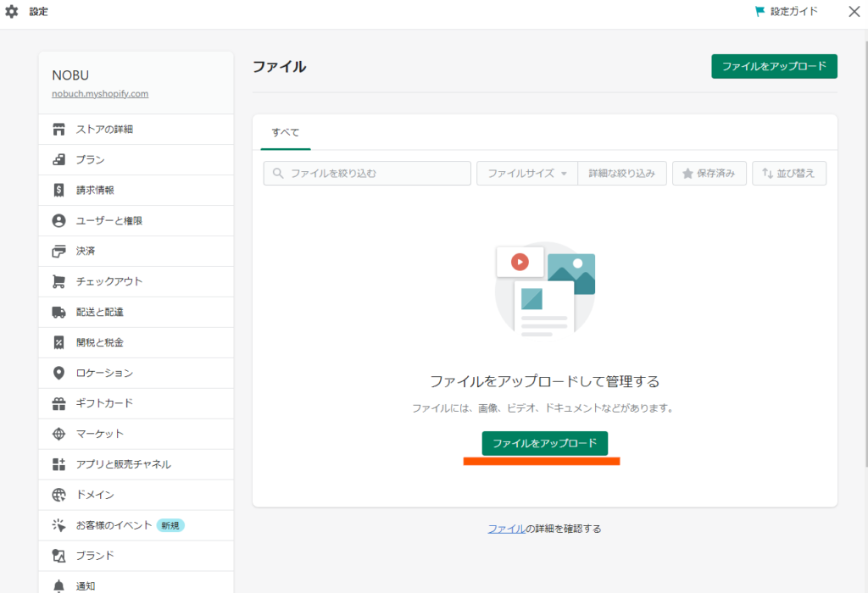Click the Plan (プラン) sidebar icon
The image size is (868, 593).
pos(58,160)
